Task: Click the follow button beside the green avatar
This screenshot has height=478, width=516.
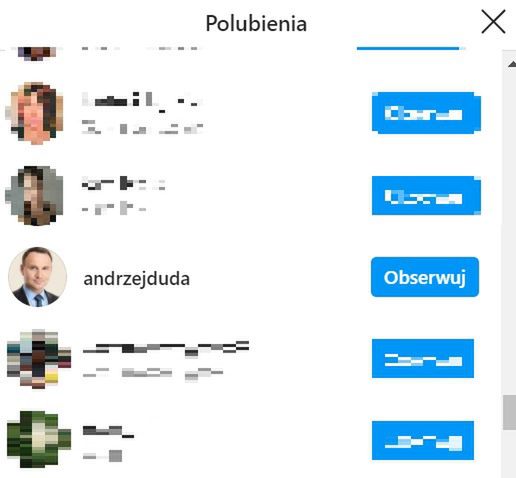Action: point(423,440)
